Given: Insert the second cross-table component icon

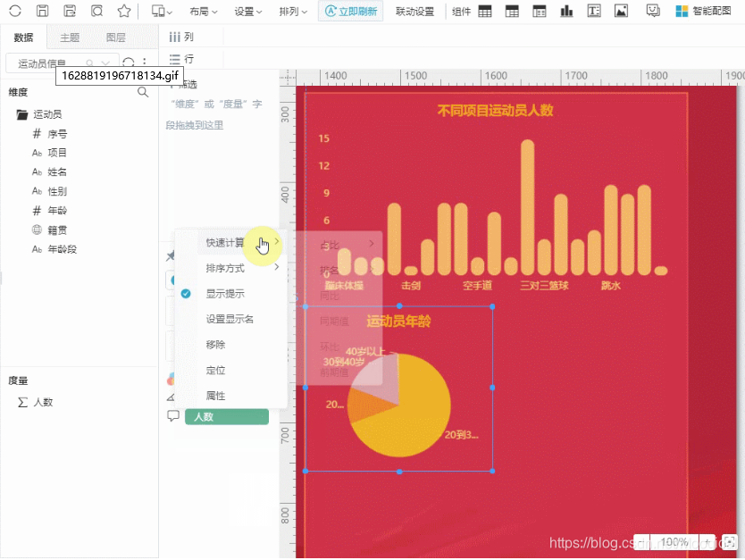Looking at the screenshot, I should pyautogui.click(x=512, y=11).
